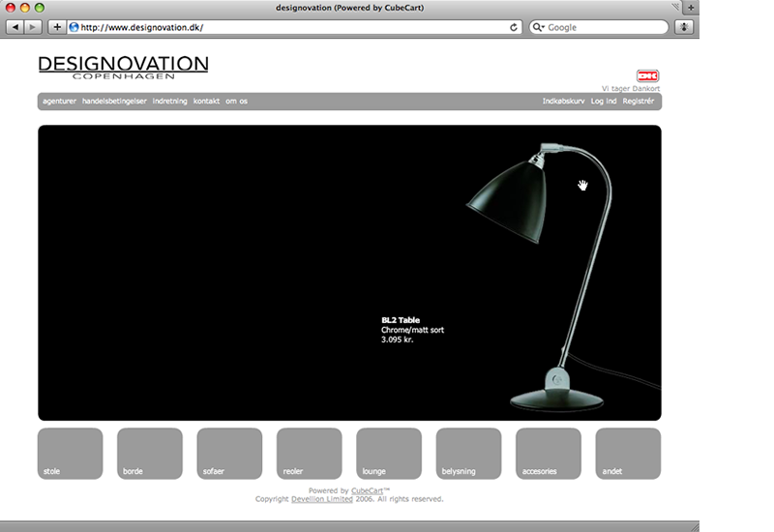774x532 pixels.
Task: Open the borde category tile
Action: click(x=150, y=454)
